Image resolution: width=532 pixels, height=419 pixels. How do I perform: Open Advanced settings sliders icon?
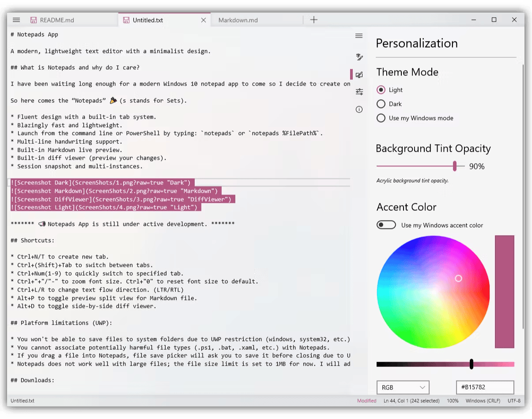click(x=359, y=92)
